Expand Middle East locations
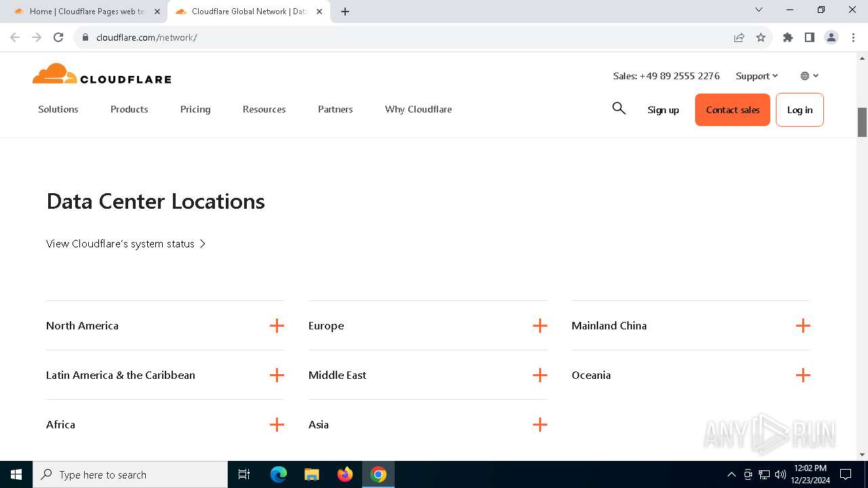Image resolution: width=868 pixels, height=488 pixels. [x=428, y=375]
